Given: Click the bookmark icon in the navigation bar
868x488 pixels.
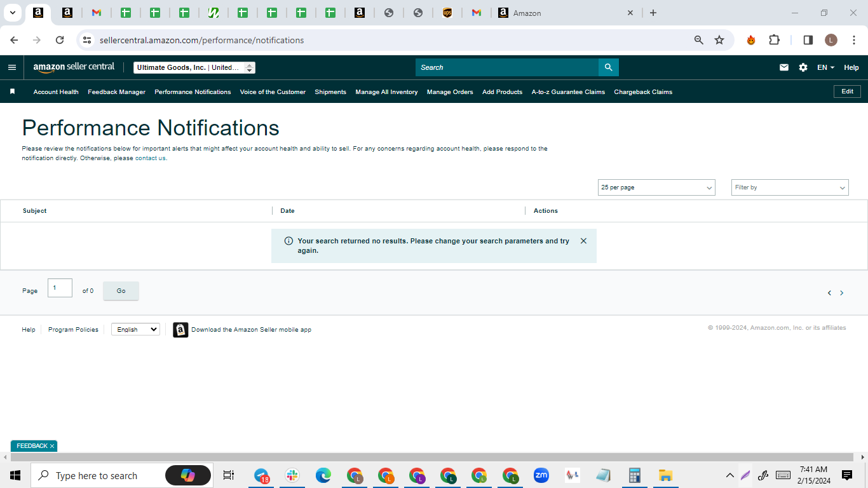Looking at the screenshot, I should 12,91.
